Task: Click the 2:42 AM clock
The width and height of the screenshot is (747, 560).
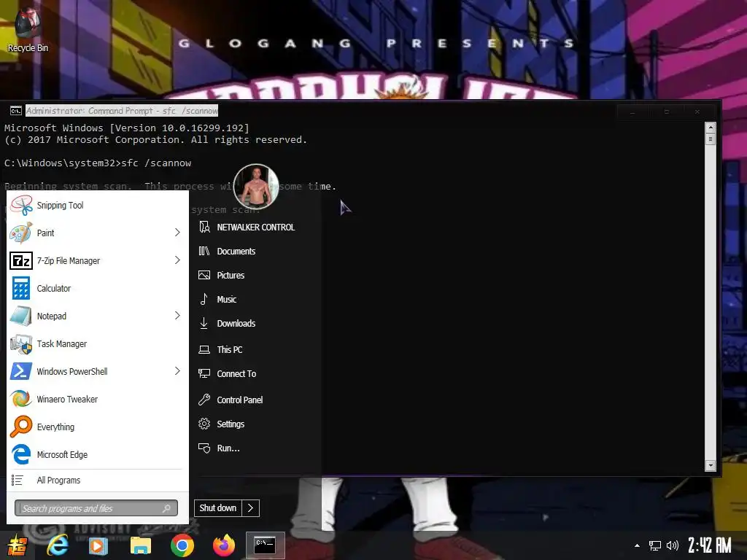Action: [709, 545]
